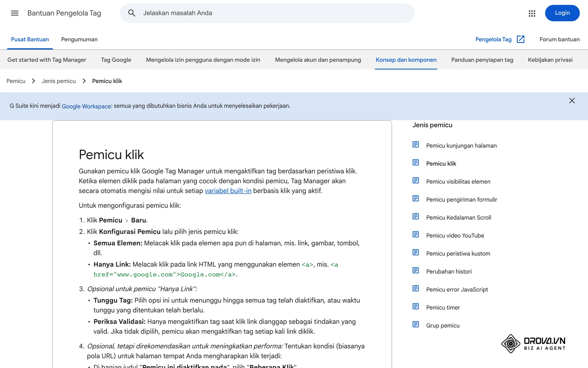The height and width of the screenshot is (368, 588).
Task: Open Kebijakan privasi section
Action: tap(550, 60)
